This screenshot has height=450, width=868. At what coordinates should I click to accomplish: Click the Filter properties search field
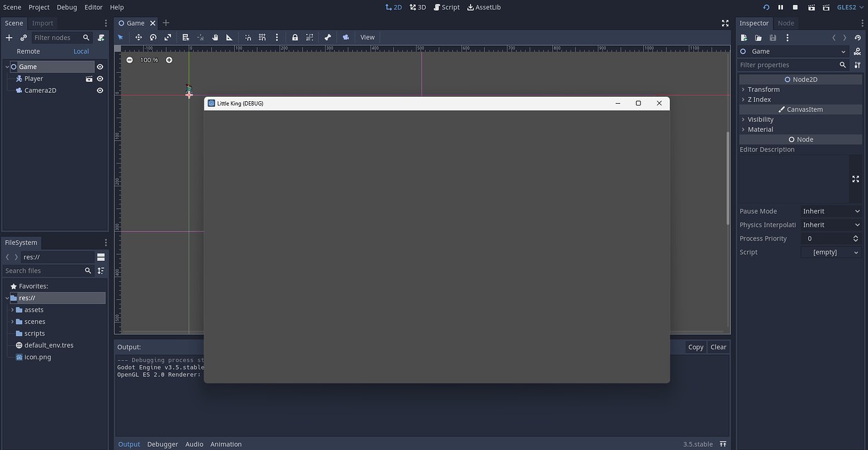[x=789, y=65]
